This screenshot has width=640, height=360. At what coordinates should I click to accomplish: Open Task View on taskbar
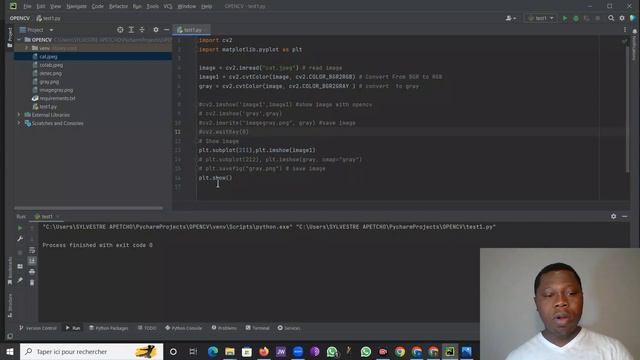coord(193,351)
